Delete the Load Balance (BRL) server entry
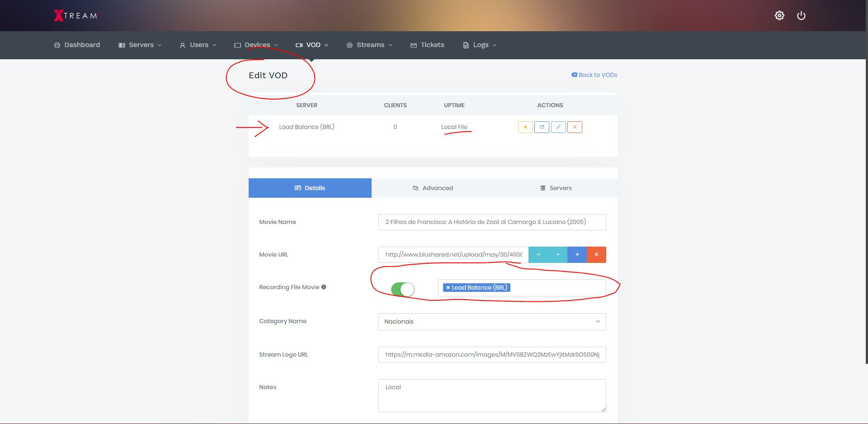 pos(575,127)
